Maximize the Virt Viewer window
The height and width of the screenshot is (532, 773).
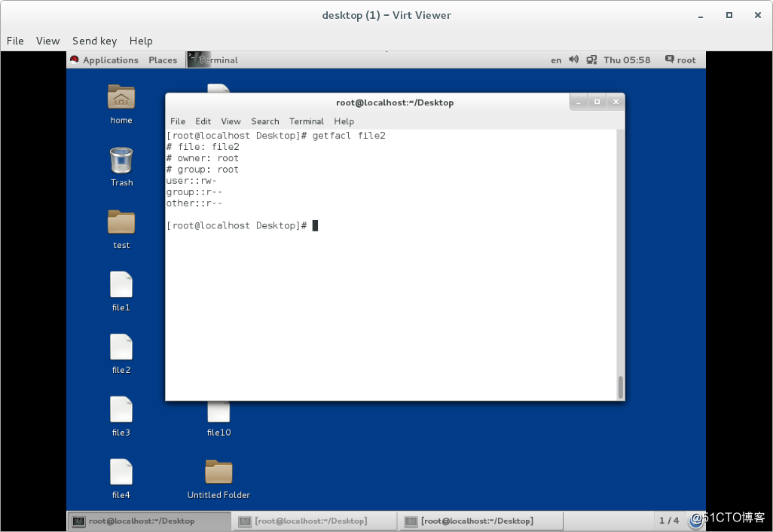coord(729,15)
